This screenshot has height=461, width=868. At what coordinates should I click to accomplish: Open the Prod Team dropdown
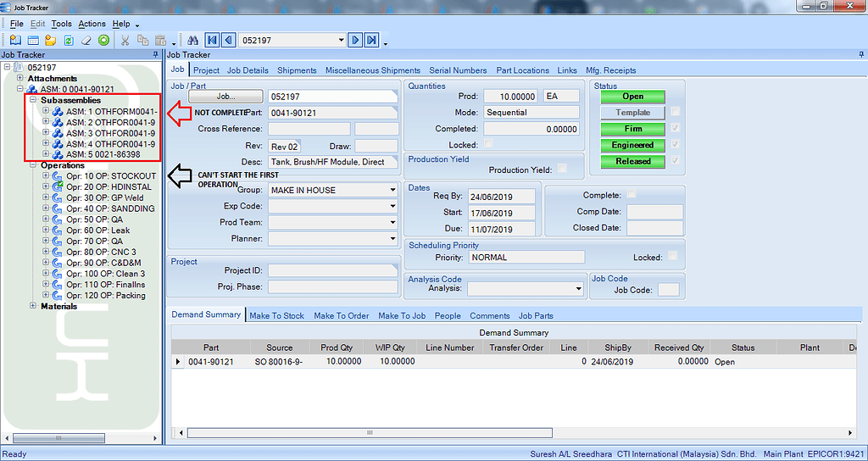pyautogui.click(x=392, y=222)
